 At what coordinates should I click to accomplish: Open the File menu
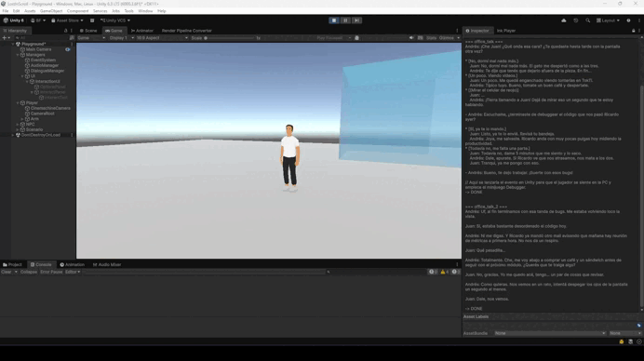(6, 11)
